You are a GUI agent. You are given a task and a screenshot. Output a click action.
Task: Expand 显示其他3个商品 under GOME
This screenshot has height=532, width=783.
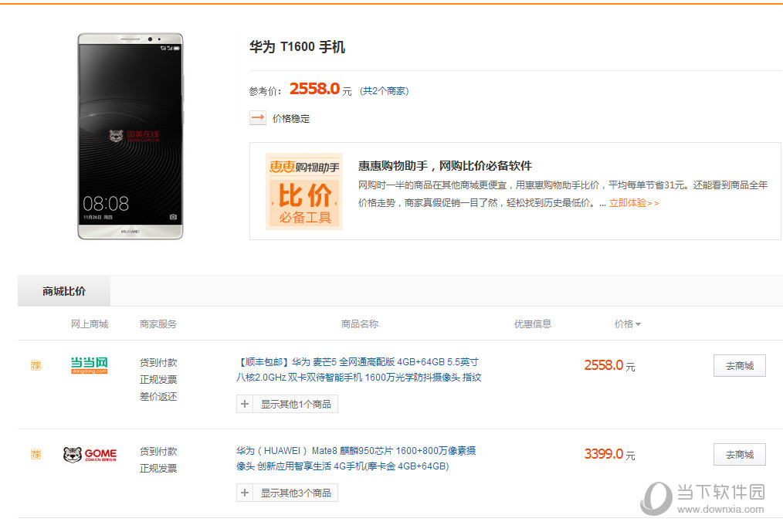coord(287,493)
